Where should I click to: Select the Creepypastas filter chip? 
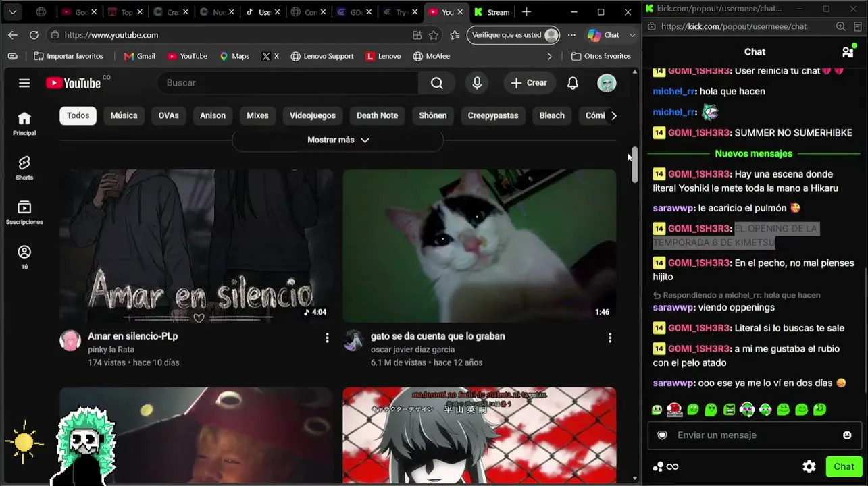point(493,115)
